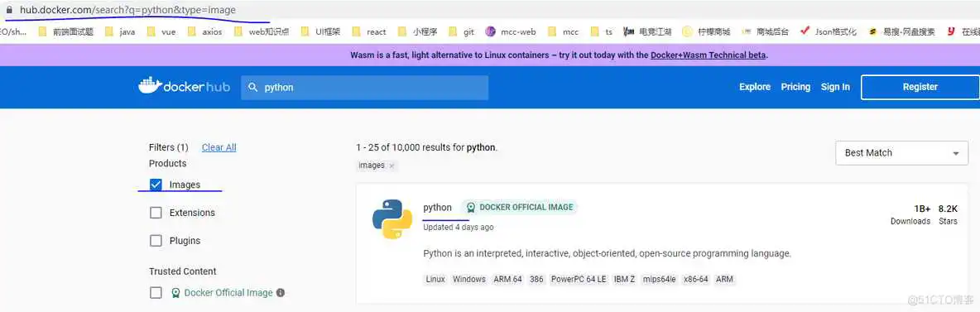Open the axios bookmark folder
The height and width of the screenshot is (312, 980).
click(205, 32)
